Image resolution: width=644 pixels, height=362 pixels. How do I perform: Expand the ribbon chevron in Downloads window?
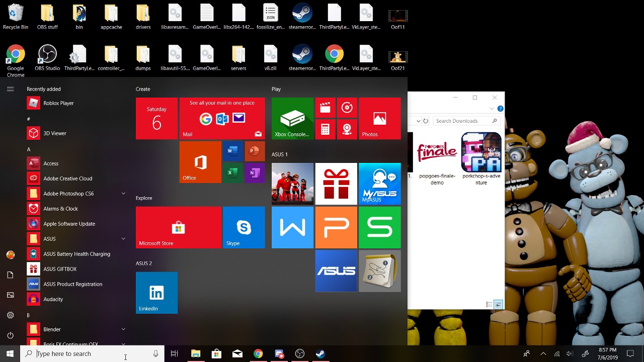492,109
